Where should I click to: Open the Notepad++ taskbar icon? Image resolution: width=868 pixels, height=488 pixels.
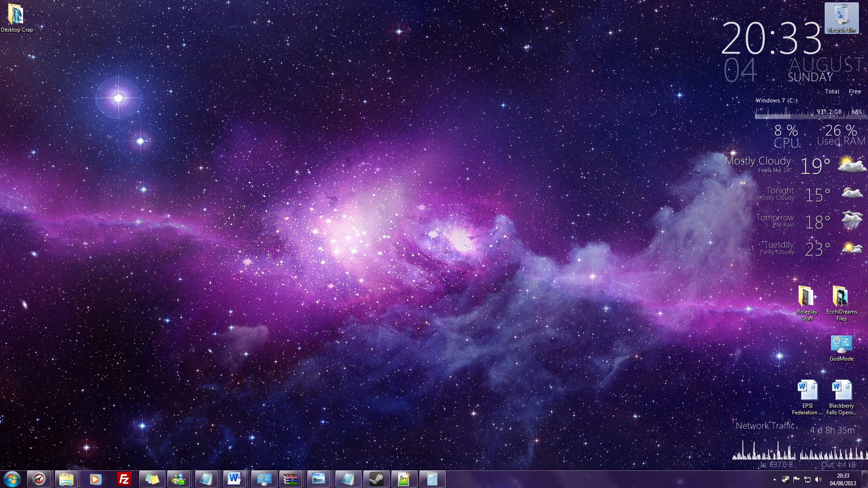(404, 479)
